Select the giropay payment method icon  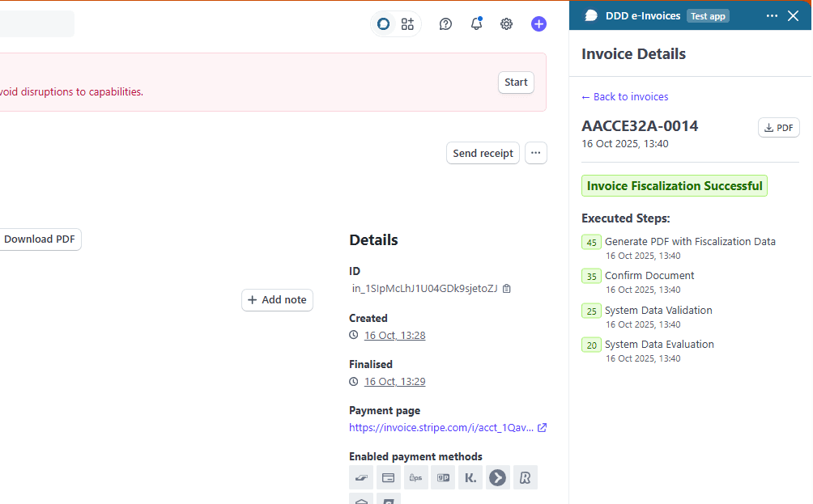click(443, 477)
